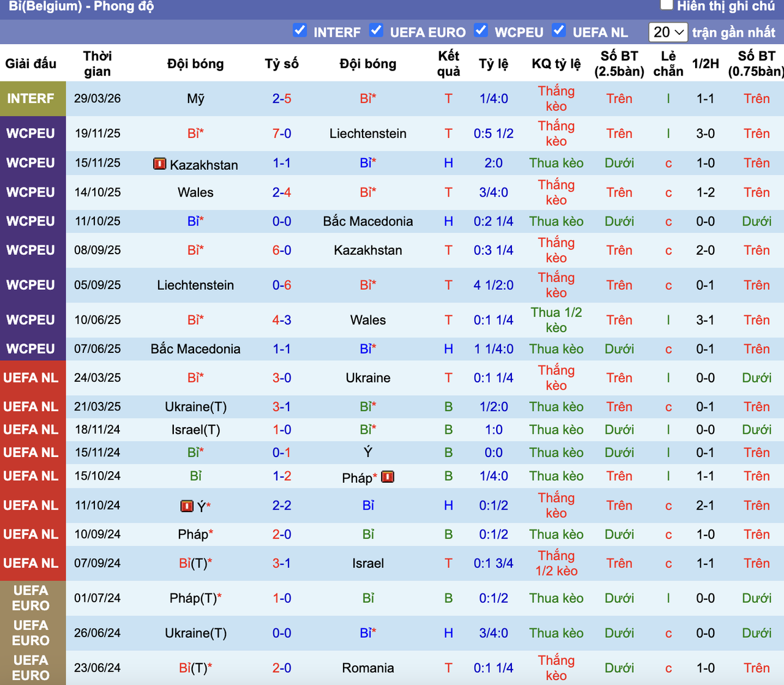
Task: Open the 7-0 score against Liechtenstein
Action: point(282,134)
